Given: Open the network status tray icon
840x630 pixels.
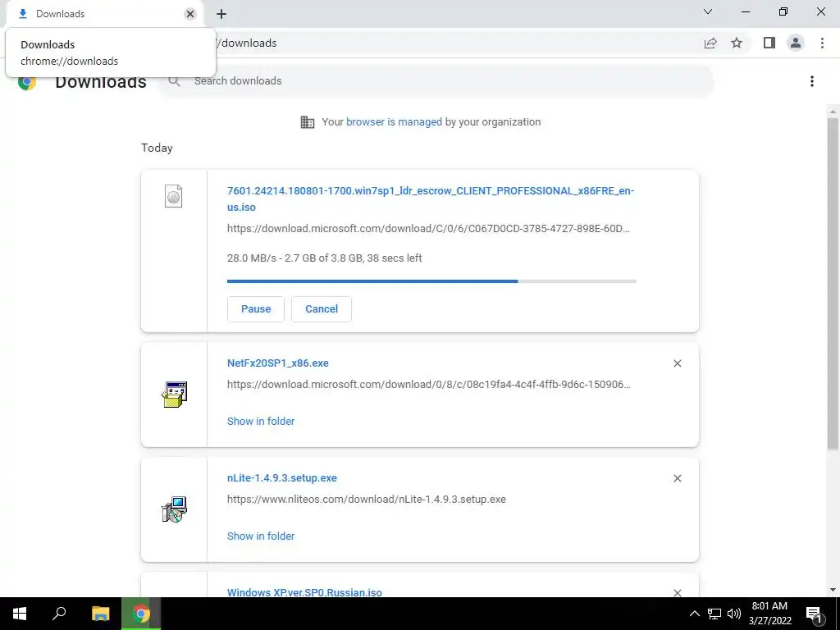Looking at the screenshot, I should (714, 614).
